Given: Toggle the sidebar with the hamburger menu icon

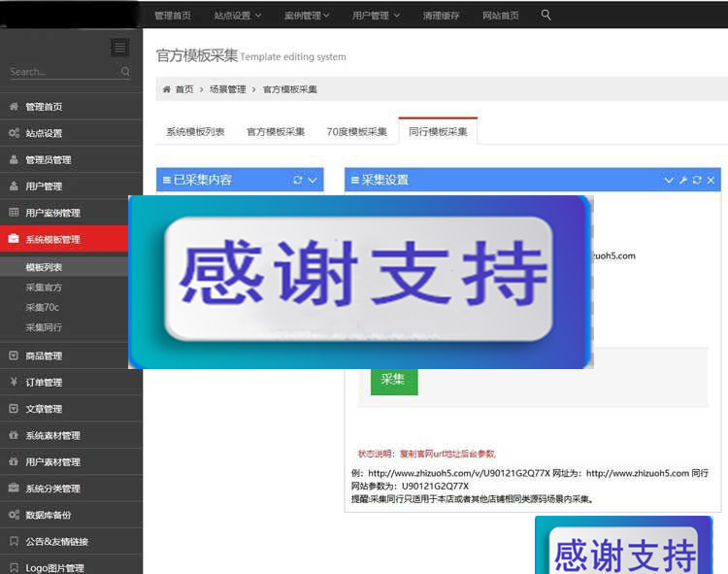Looking at the screenshot, I should (119, 48).
